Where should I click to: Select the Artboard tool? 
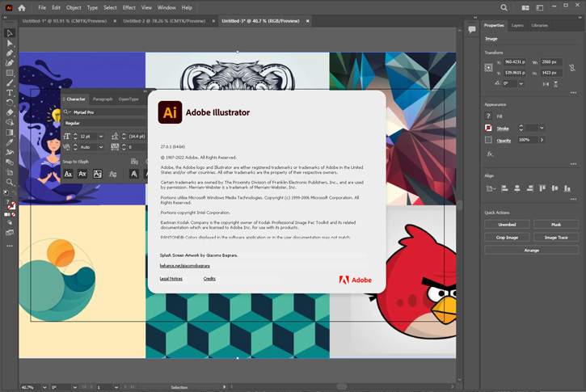[x=10, y=172]
